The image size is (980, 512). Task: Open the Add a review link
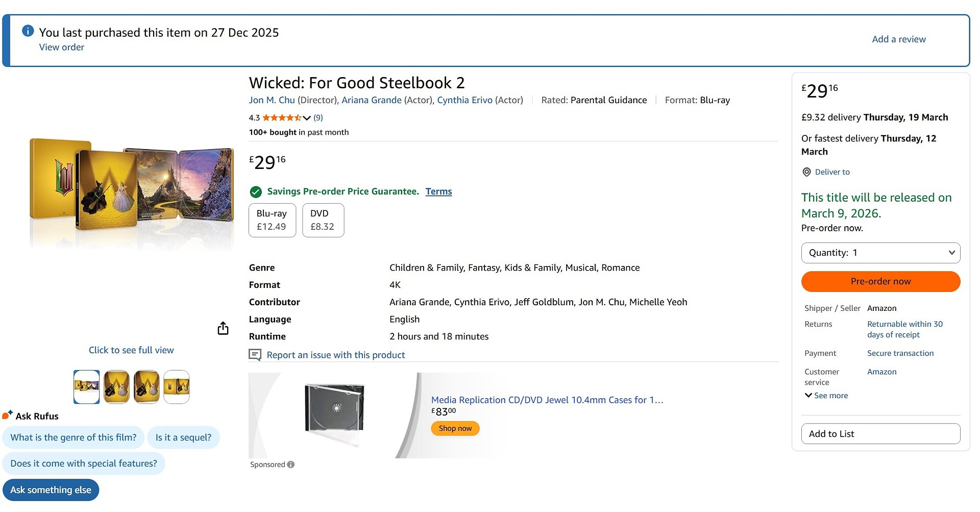pyautogui.click(x=898, y=39)
